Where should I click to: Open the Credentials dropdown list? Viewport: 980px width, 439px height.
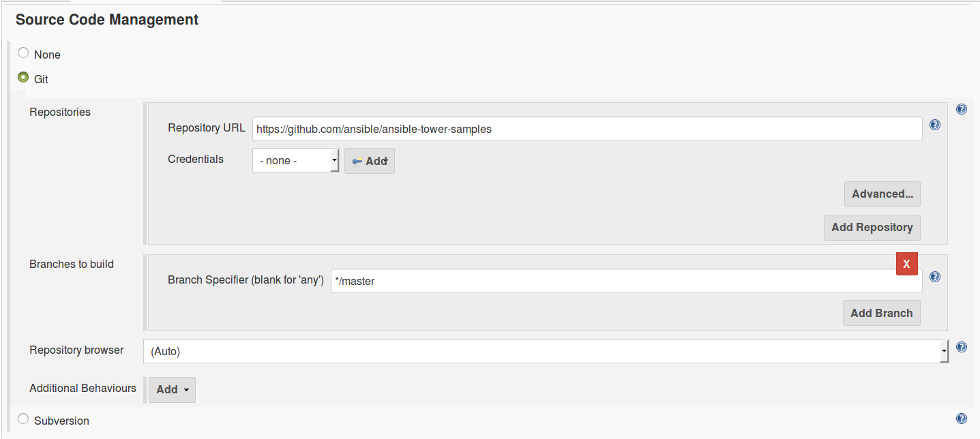tap(295, 161)
